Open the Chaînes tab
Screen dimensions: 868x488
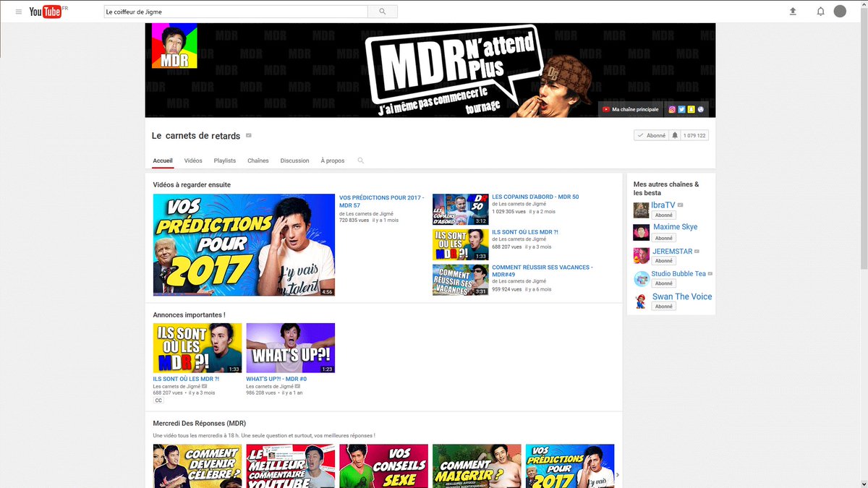pyautogui.click(x=258, y=160)
